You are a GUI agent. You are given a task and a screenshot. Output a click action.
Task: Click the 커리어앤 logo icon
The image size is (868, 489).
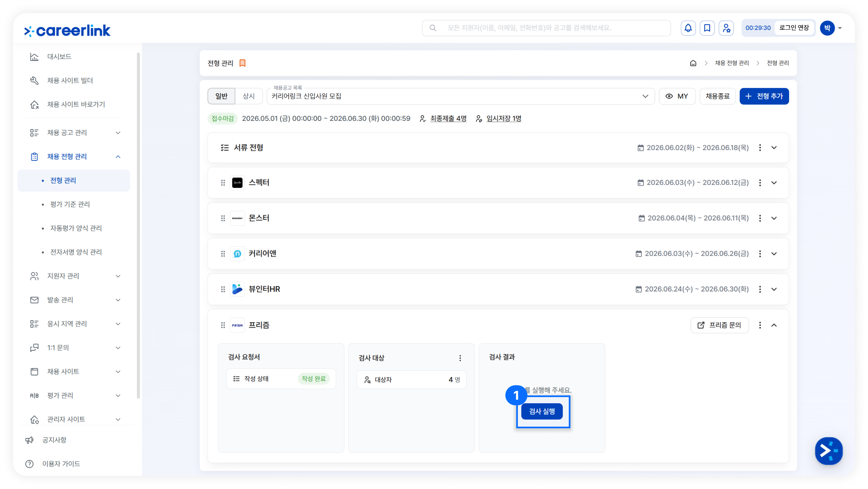(237, 254)
